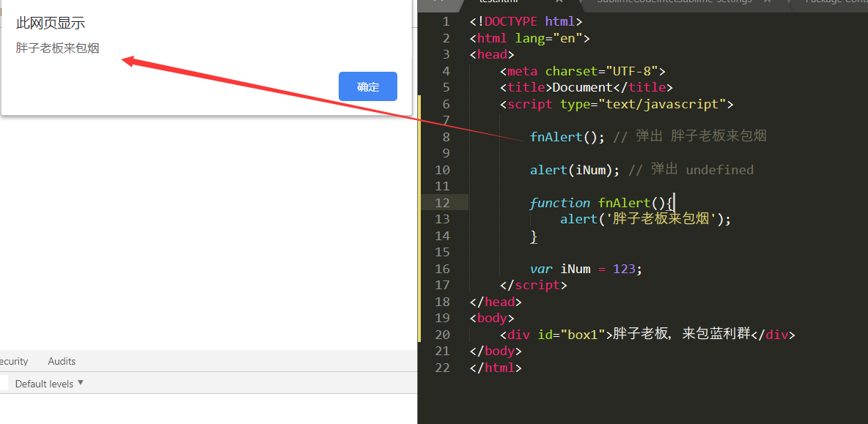Click the function fnAlert(){ declaration
Image resolution: width=868 pixels, height=424 pixels.
[601, 203]
